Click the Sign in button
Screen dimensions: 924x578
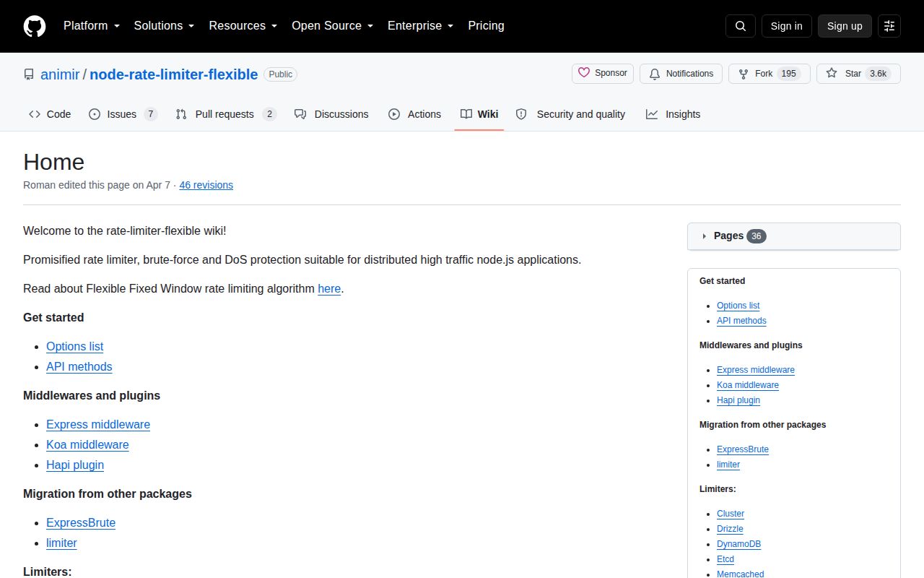tap(786, 26)
